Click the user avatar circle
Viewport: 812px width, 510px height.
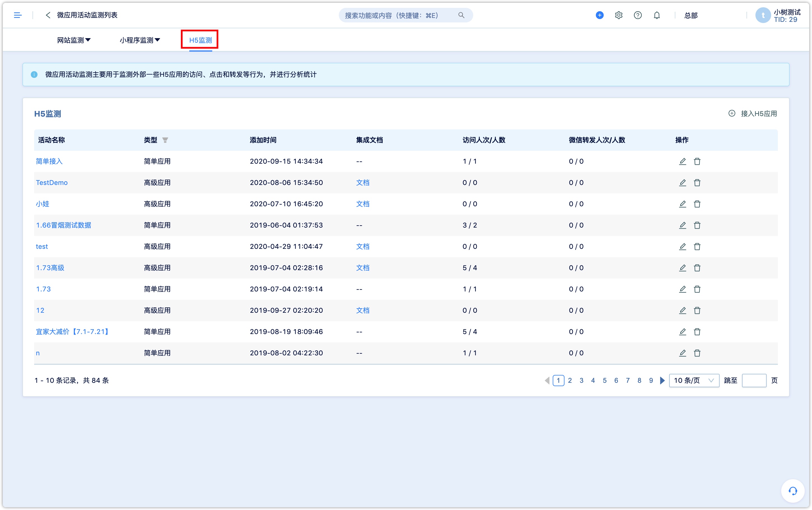point(763,15)
